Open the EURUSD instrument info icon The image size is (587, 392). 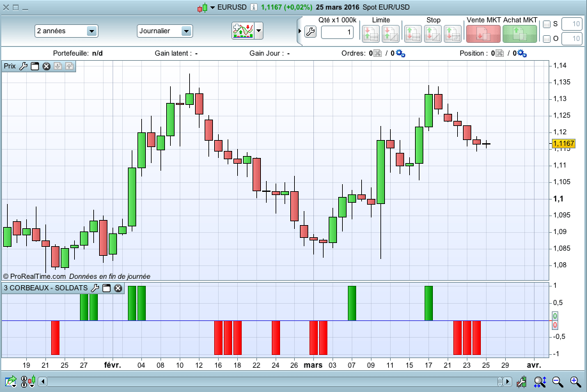point(254,7)
